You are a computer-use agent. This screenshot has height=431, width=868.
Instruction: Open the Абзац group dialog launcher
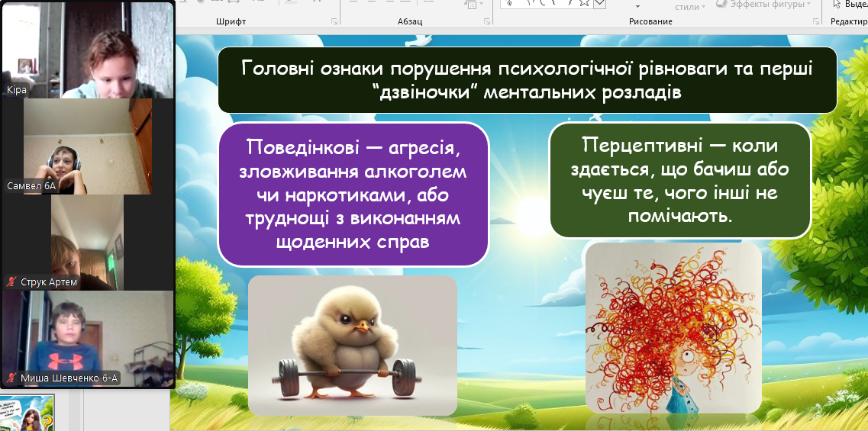pyautogui.click(x=486, y=21)
